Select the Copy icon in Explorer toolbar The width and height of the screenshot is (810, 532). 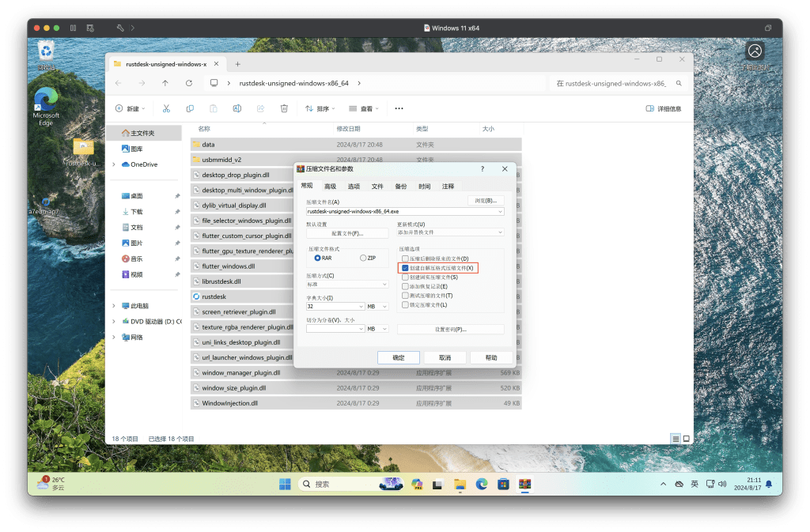(x=189, y=108)
